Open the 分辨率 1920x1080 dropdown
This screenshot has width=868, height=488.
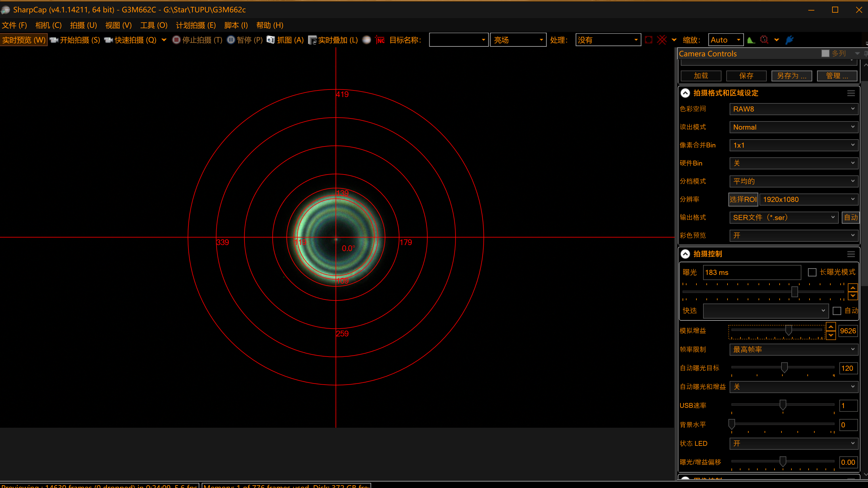tap(808, 199)
